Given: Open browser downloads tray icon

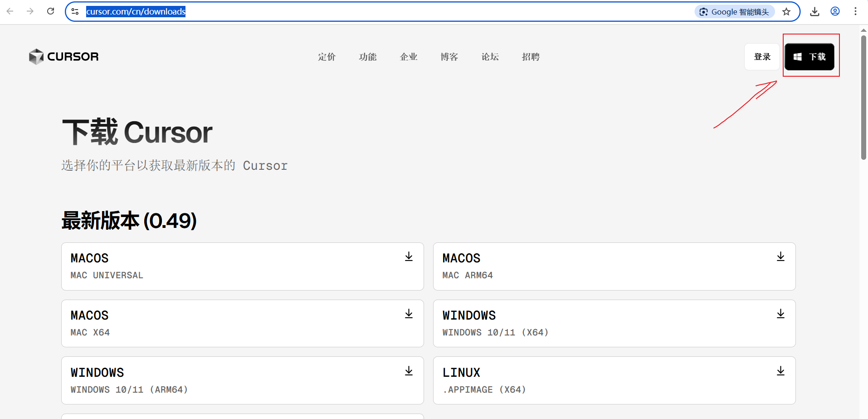Looking at the screenshot, I should coord(814,11).
